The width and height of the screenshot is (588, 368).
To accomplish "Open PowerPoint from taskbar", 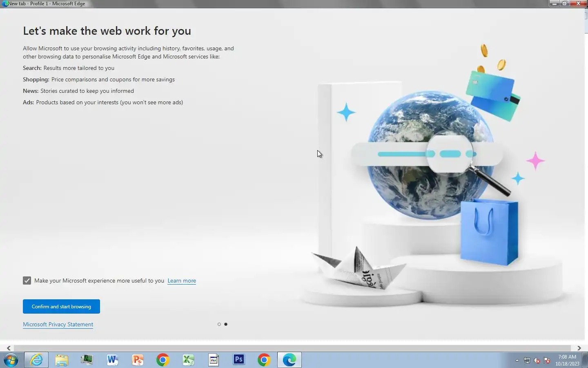I will (138, 360).
